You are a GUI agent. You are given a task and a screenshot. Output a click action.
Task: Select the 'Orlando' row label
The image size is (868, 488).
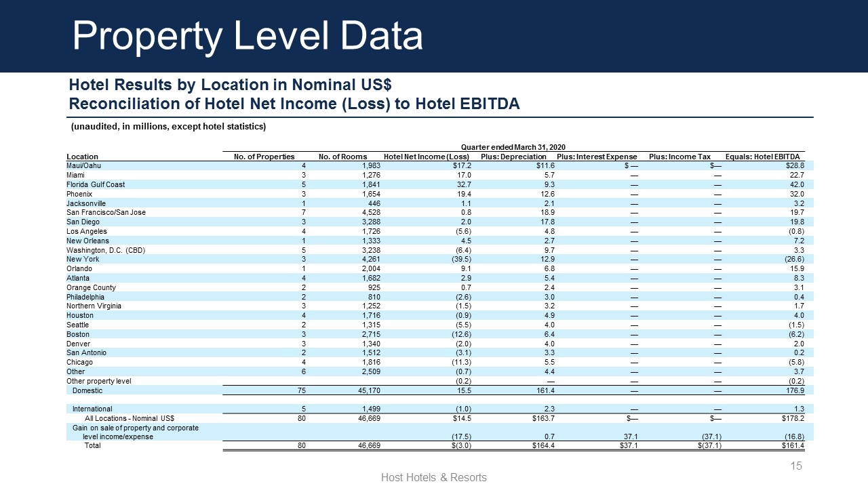tap(79, 268)
